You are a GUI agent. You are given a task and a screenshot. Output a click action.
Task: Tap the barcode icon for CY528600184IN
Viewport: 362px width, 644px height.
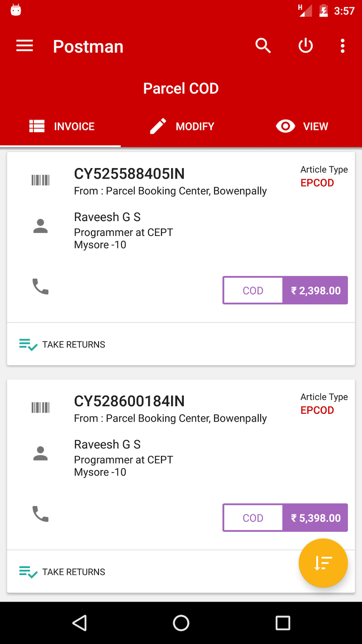41,407
